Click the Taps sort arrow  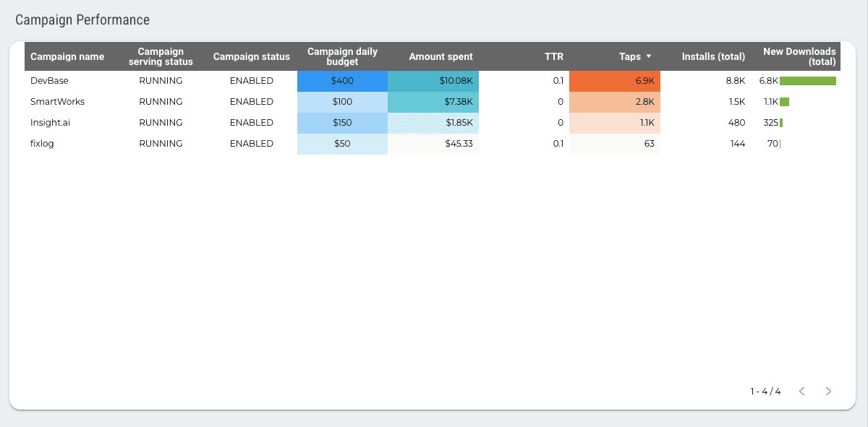(x=649, y=56)
